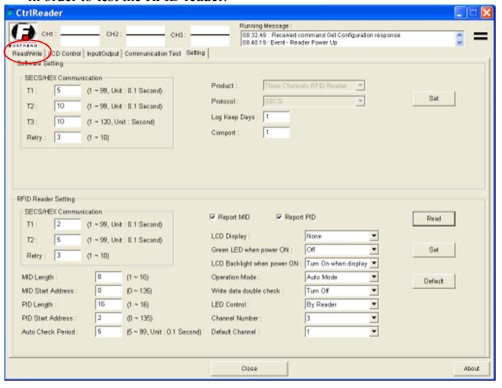Click the Software Setting T2 field
502x388 pixels.
tap(68, 106)
